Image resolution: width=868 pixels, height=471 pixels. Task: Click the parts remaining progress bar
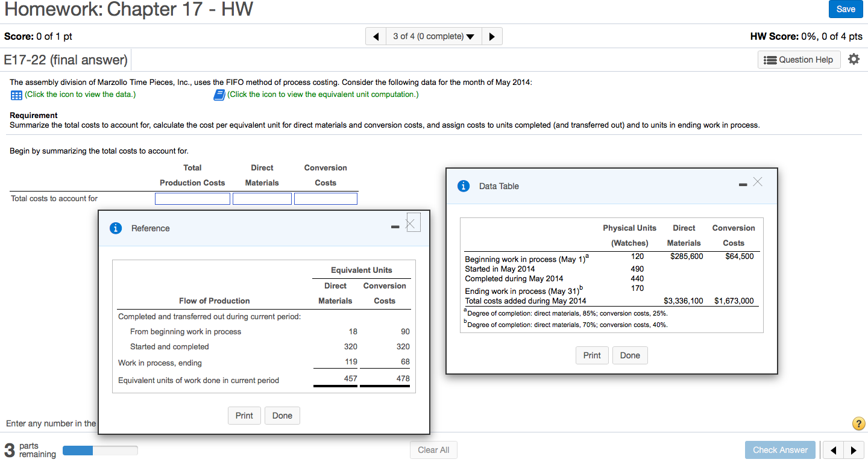click(100, 450)
